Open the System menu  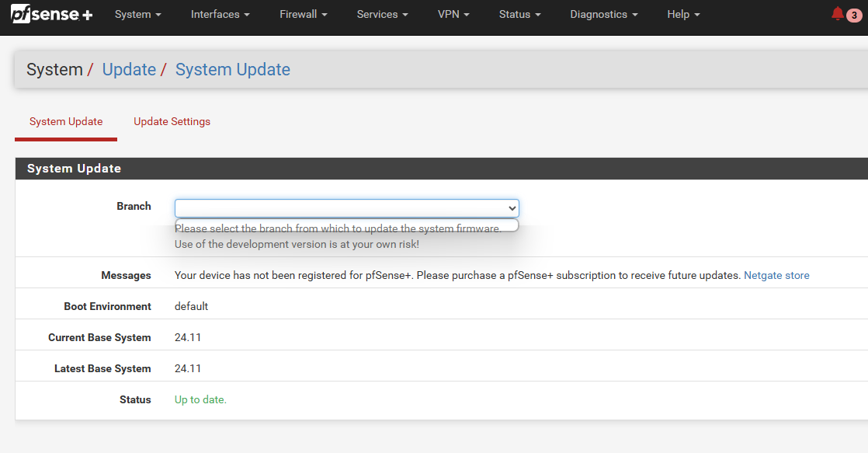click(x=138, y=15)
